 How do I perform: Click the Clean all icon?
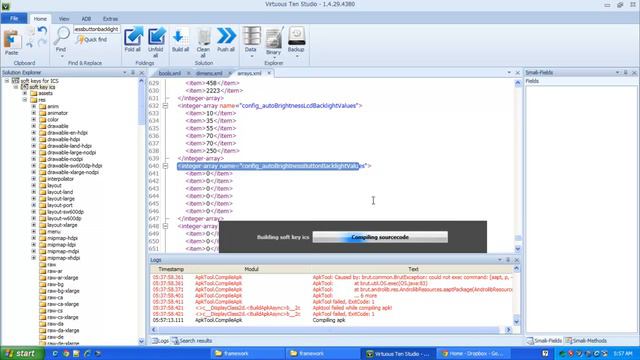point(203,36)
